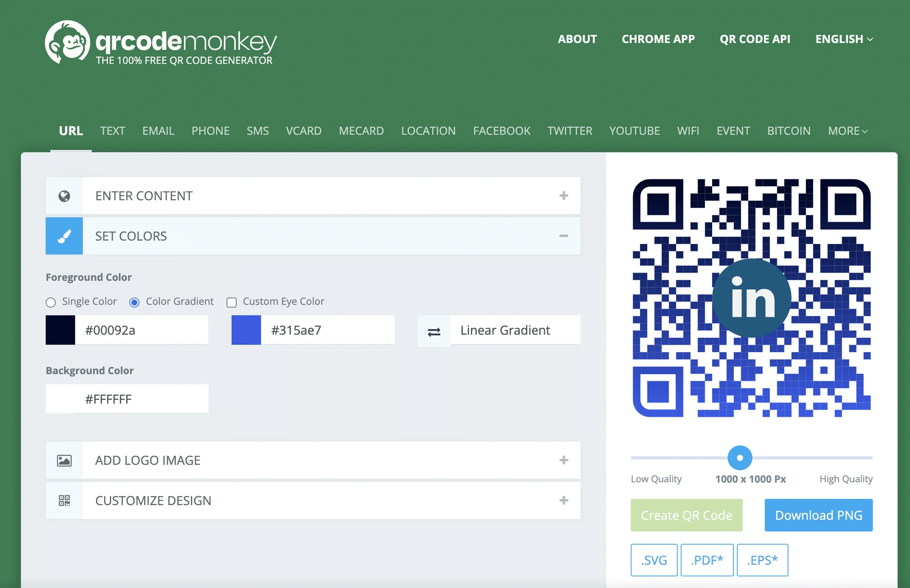Image resolution: width=910 pixels, height=588 pixels.
Task: Download the QR code as .SVG
Action: click(x=654, y=560)
